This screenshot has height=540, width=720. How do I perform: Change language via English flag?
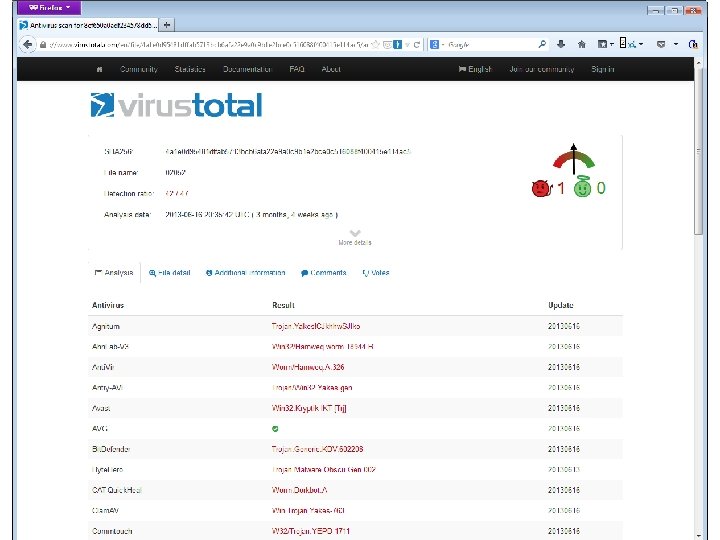(475, 69)
